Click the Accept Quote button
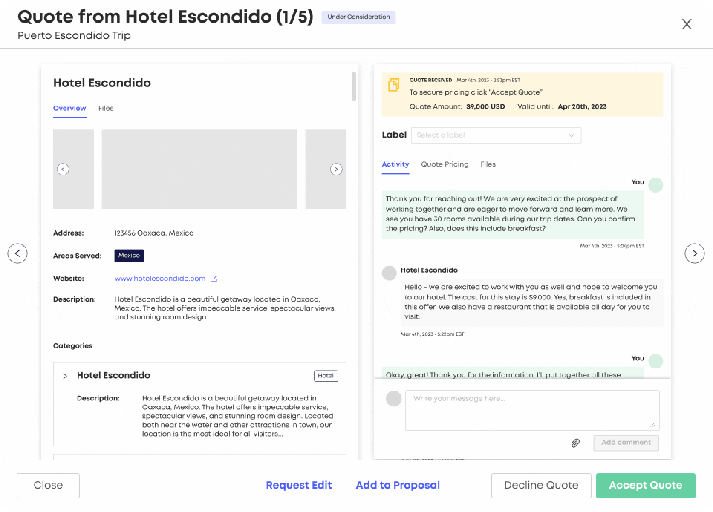Screen dimensions: 713x512 coord(645,485)
